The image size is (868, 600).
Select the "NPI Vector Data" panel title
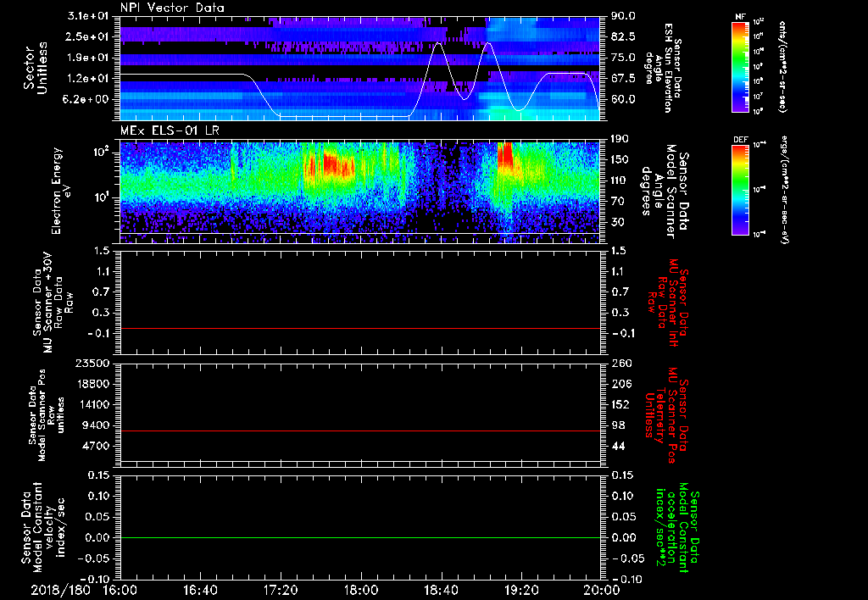(x=172, y=8)
